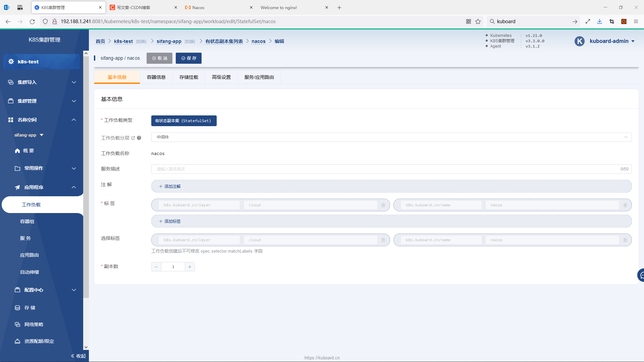Close the Welcome to nginx! tab

pyautogui.click(x=326, y=7)
